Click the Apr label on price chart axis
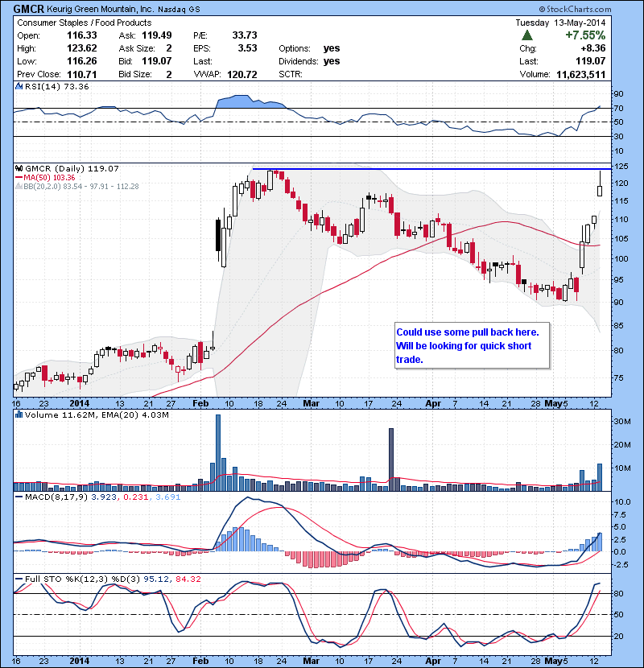Image resolution: width=644 pixels, height=668 pixels. (433, 403)
